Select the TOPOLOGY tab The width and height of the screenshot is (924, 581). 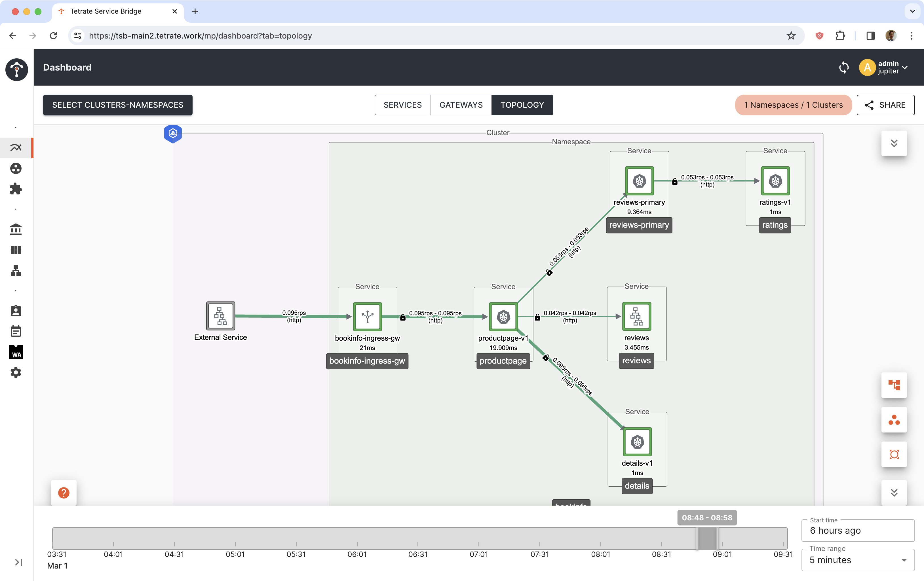coord(522,105)
